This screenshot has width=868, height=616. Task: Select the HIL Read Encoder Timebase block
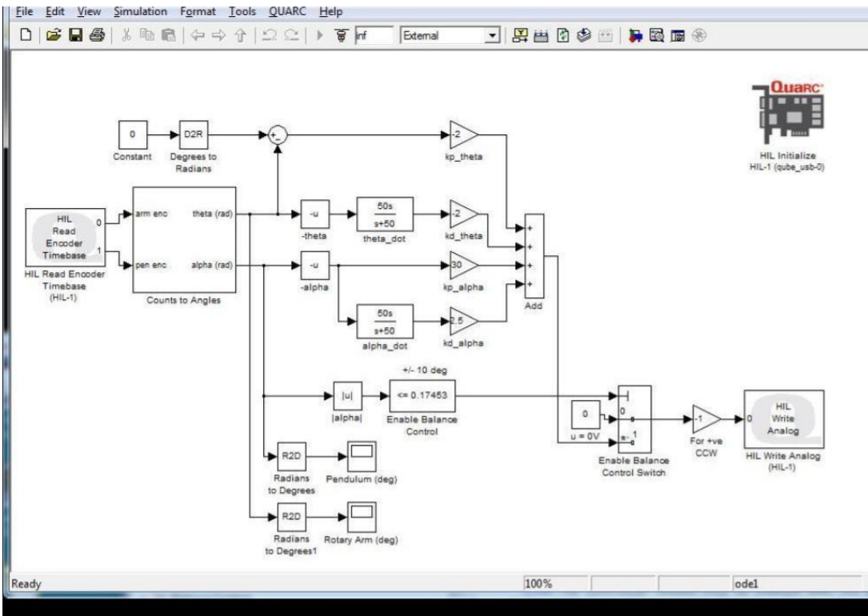65,238
